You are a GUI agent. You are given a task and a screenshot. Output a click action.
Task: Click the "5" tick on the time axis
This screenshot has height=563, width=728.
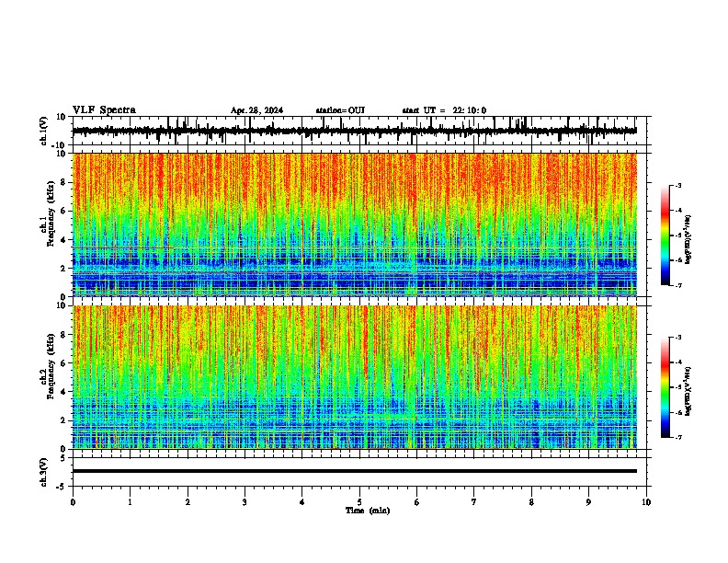coord(359,502)
